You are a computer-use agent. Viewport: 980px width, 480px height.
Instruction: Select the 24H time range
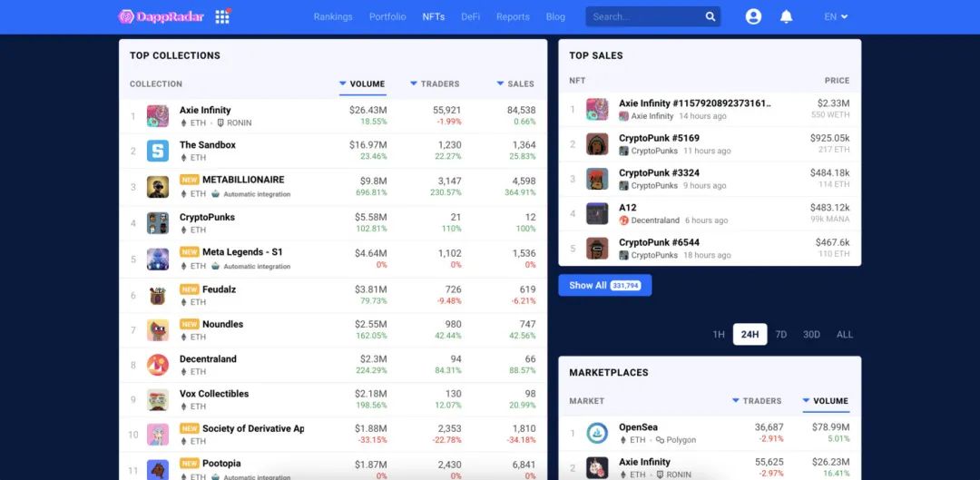click(x=750, y=335)
